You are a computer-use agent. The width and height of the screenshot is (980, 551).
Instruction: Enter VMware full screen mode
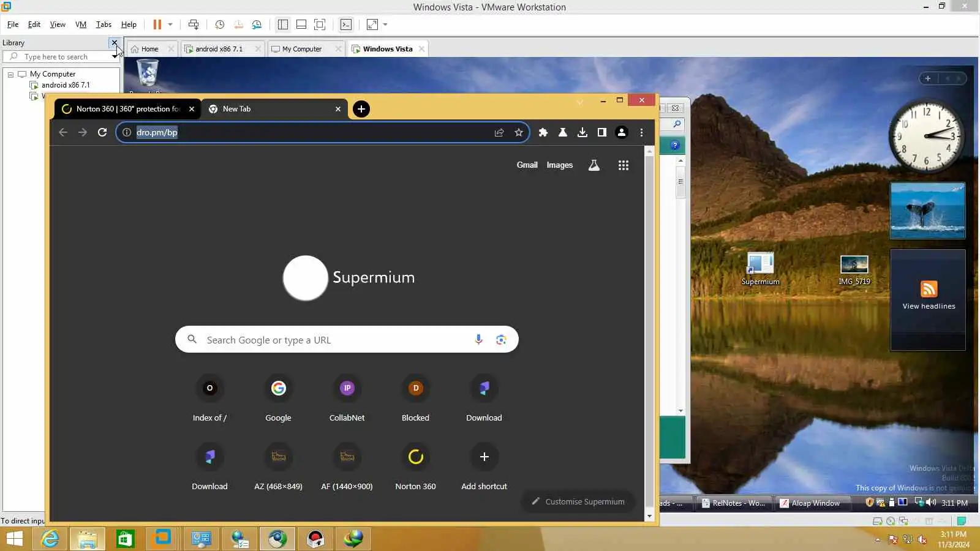pos(320,24)
